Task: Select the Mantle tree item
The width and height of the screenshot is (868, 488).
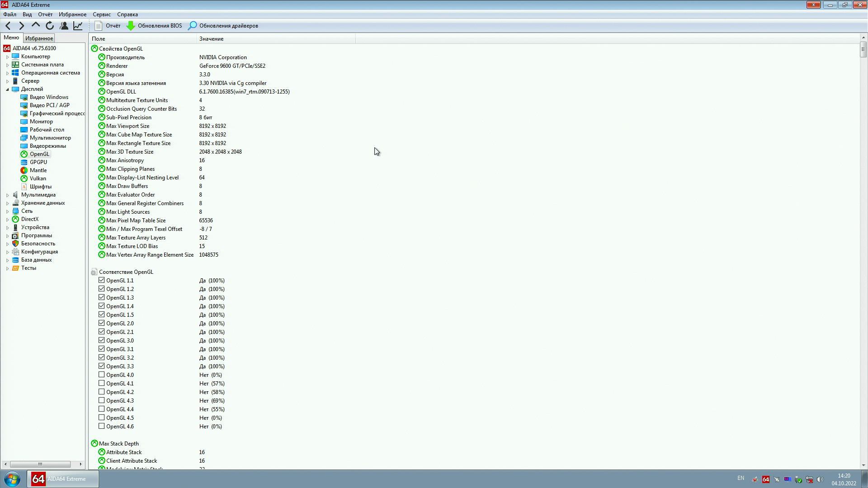Action: [38, 170]
